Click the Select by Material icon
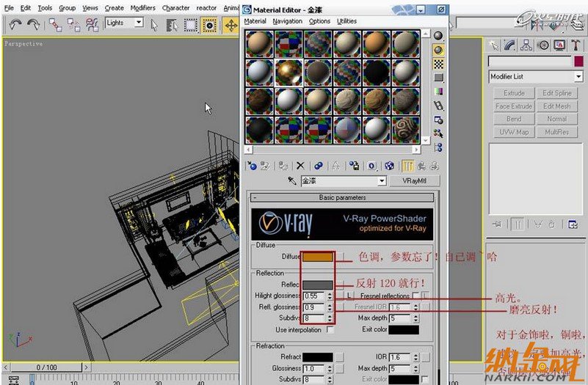The height and width of the screenshot is (385, 588). pyautogui.click(x=438, y=133)
